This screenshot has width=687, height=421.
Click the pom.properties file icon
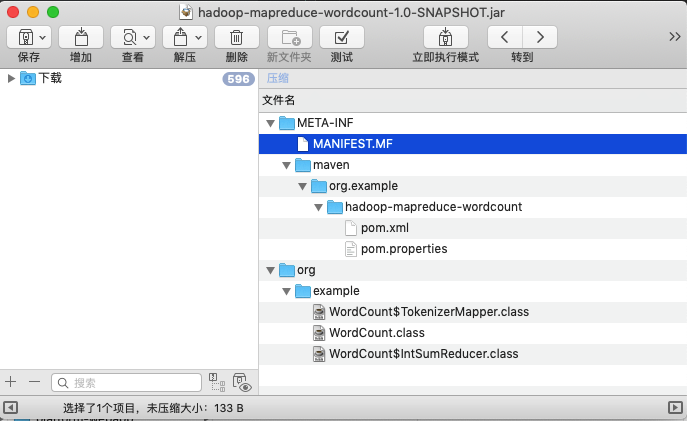(x=351, y=249)
